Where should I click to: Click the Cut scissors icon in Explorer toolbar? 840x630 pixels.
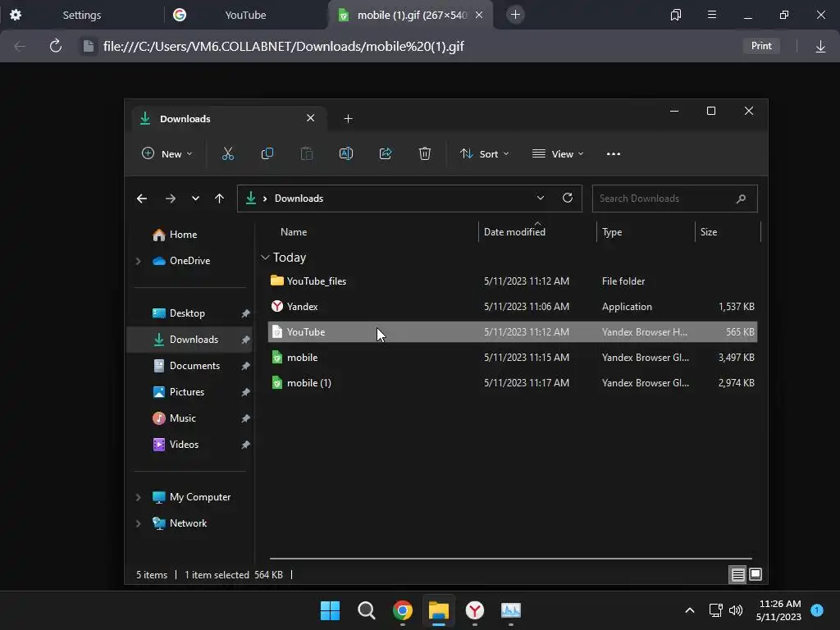pyautogui.click(x=228, y=153)
